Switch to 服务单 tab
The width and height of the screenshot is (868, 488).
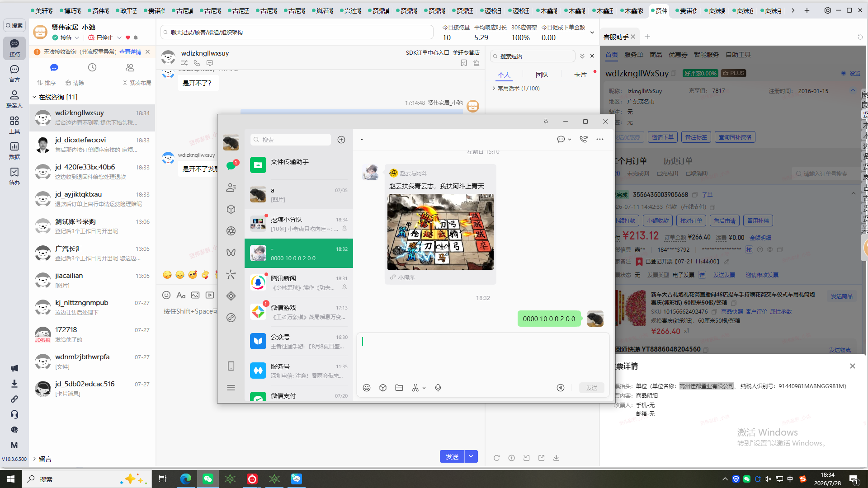(x=633, y=55)
